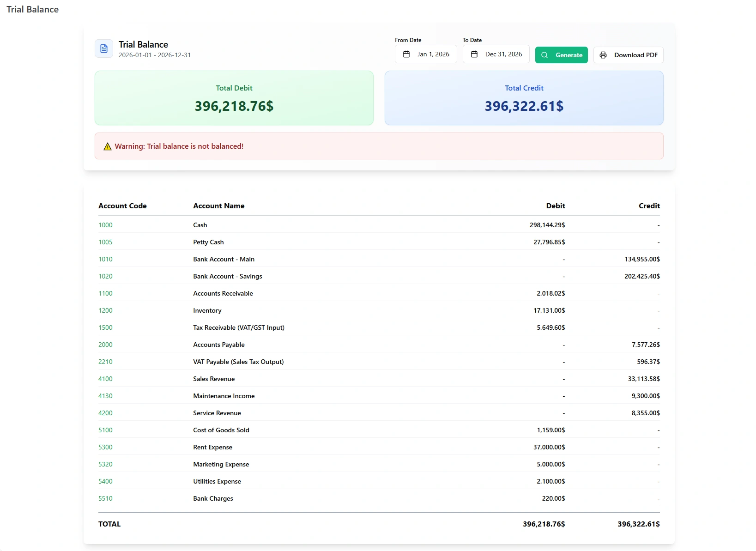Click the Total Debit summary card
The width and height of the screenshot is (756, 551).
[234, 98]
